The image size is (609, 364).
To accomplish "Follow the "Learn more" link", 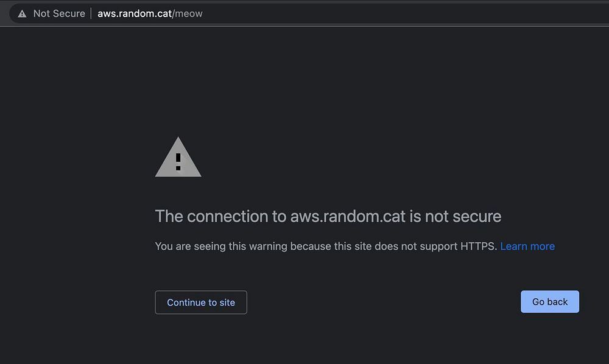I will pos(527,247).
